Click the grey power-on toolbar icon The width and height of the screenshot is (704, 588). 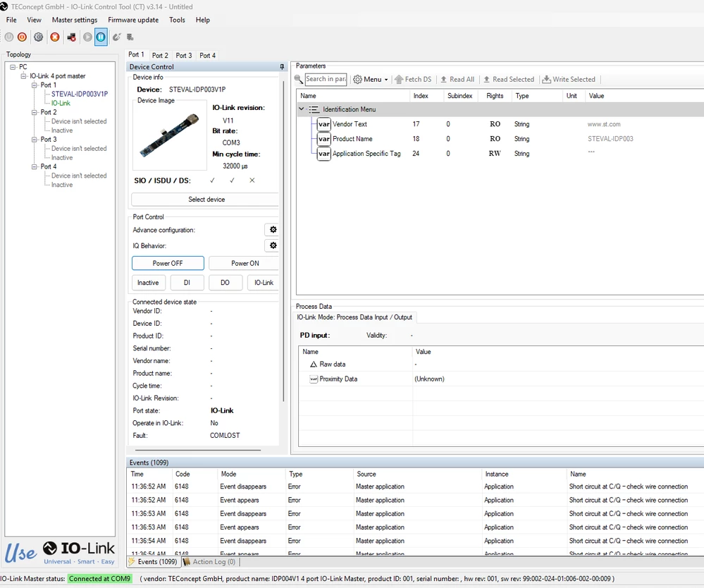[x=9, y=37]
